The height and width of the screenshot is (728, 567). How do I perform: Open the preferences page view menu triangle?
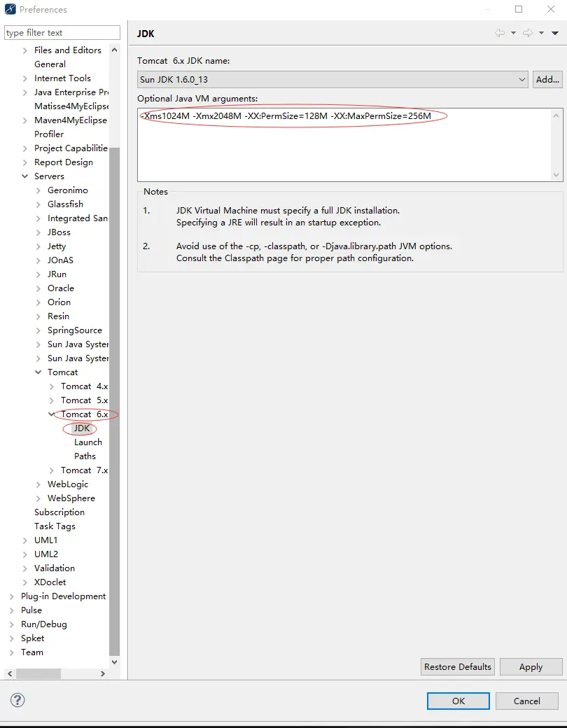(x=555, y=33)
